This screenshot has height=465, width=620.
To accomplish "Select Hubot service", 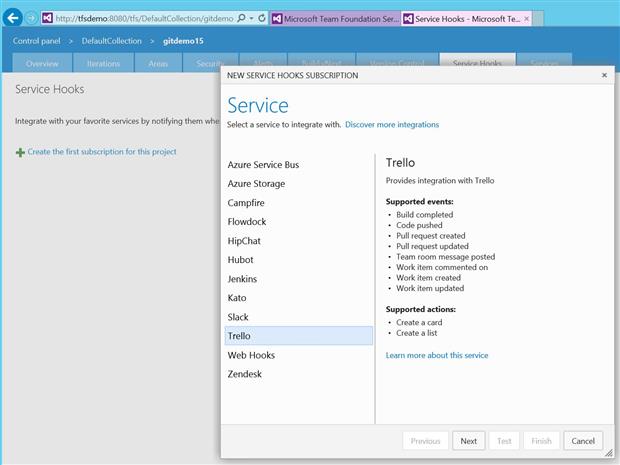I will pyautogui.click(x=299, y=260).
